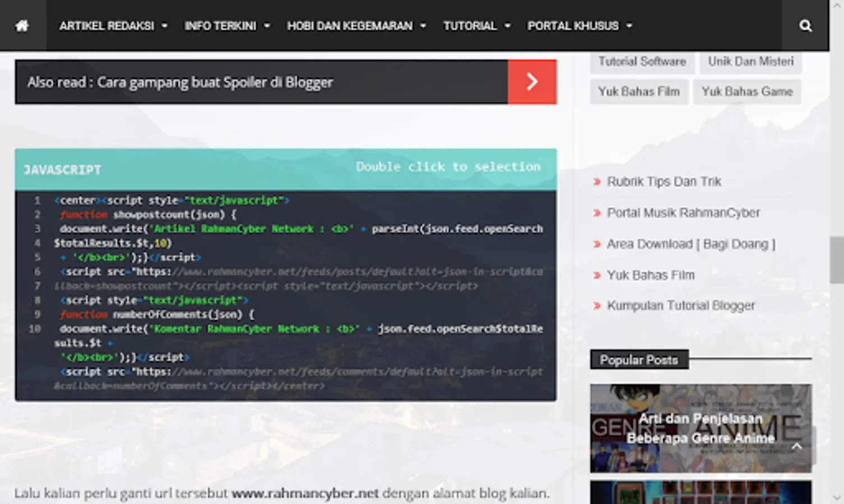Expand the Artikel Redaksi dropdown arrow
This screenshot has height=504, width=844.
pos(164,26)
